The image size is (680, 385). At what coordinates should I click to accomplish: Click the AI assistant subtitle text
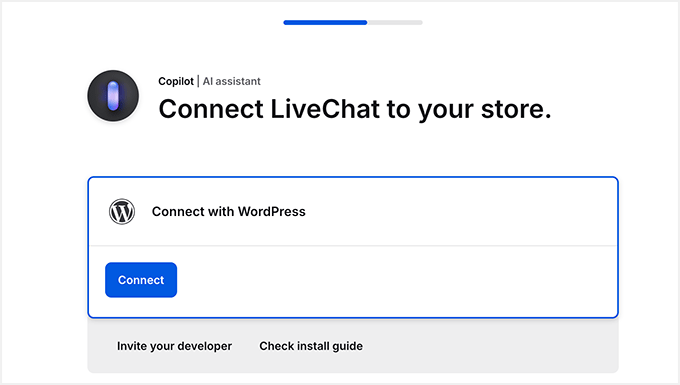coord(232,81)
